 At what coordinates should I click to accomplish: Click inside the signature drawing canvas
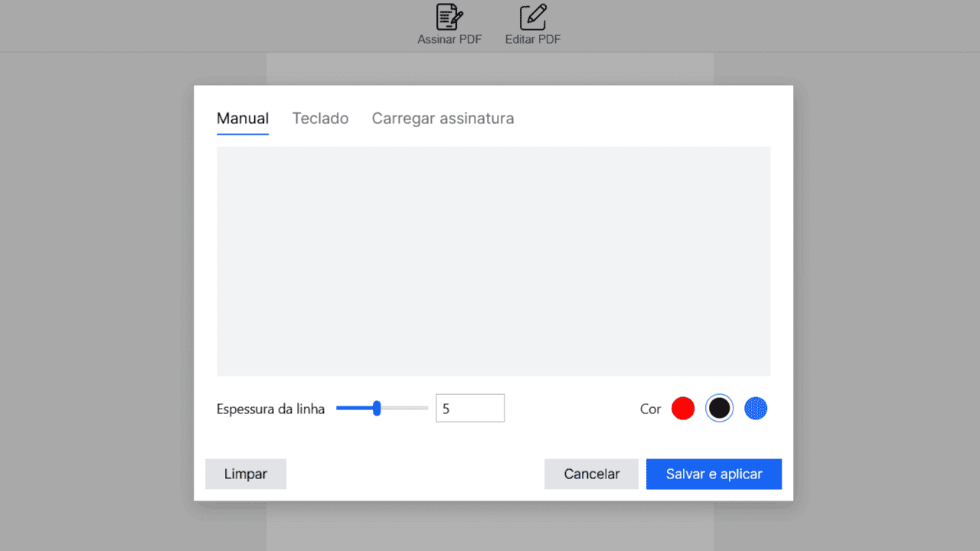[x=493, y=261]
